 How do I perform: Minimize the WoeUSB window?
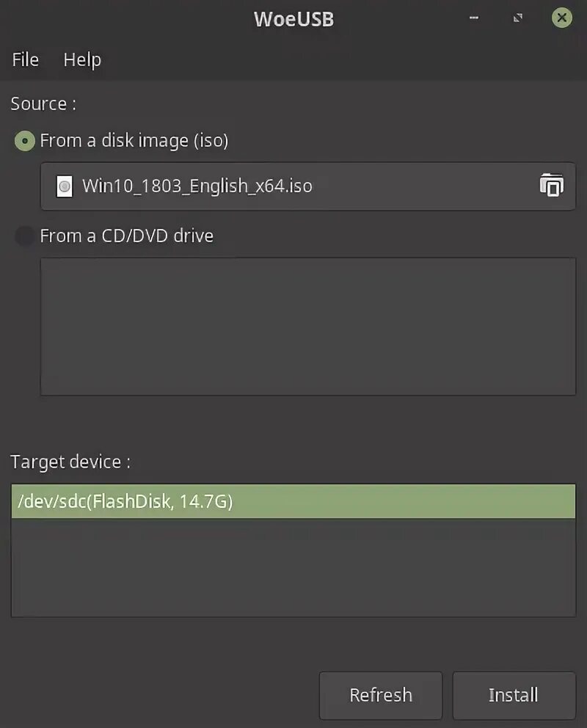tap(474, 18)
